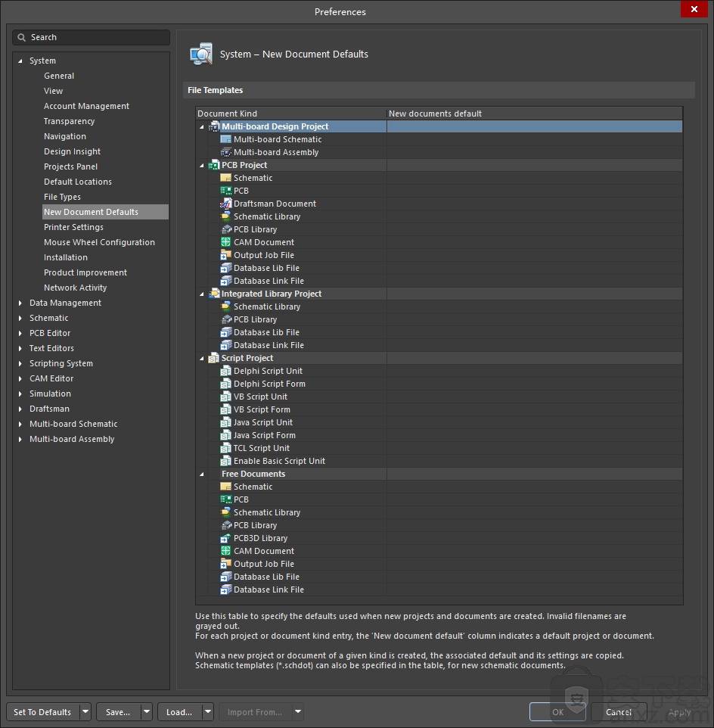Click the Enable Basic Script Unit icon
The image size is (714, 728).
225,461
